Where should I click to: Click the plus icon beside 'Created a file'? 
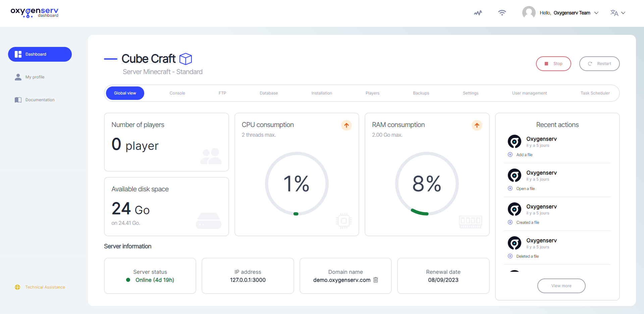[x=510, y=222]
